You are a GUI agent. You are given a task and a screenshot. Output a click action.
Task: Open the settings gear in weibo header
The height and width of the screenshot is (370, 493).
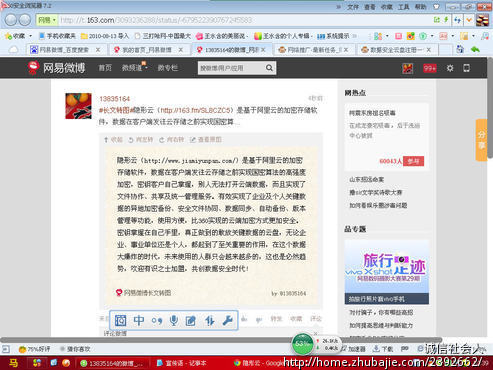pos(450,68)
